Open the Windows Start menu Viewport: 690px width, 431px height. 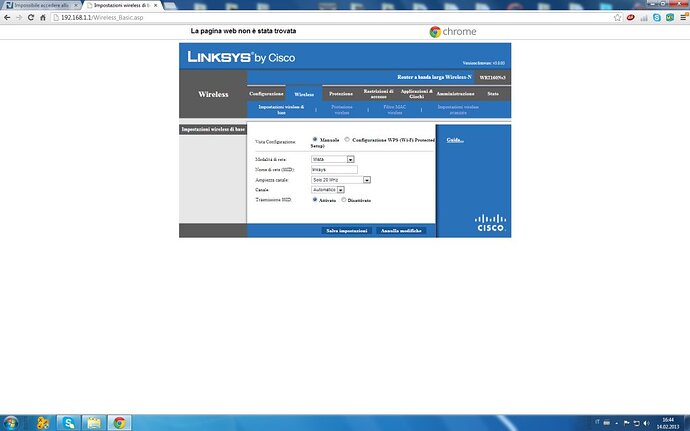click(x=13, y=422)
